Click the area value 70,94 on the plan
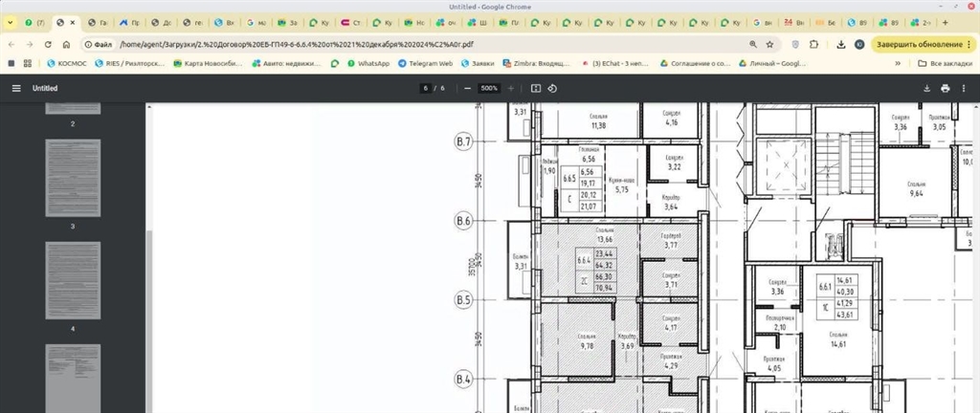Viewport: 980px width, 413px height. click(605, 288)
